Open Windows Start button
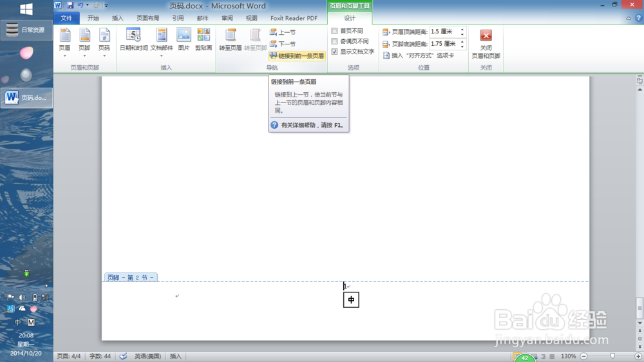 click(x=26, y=9)
